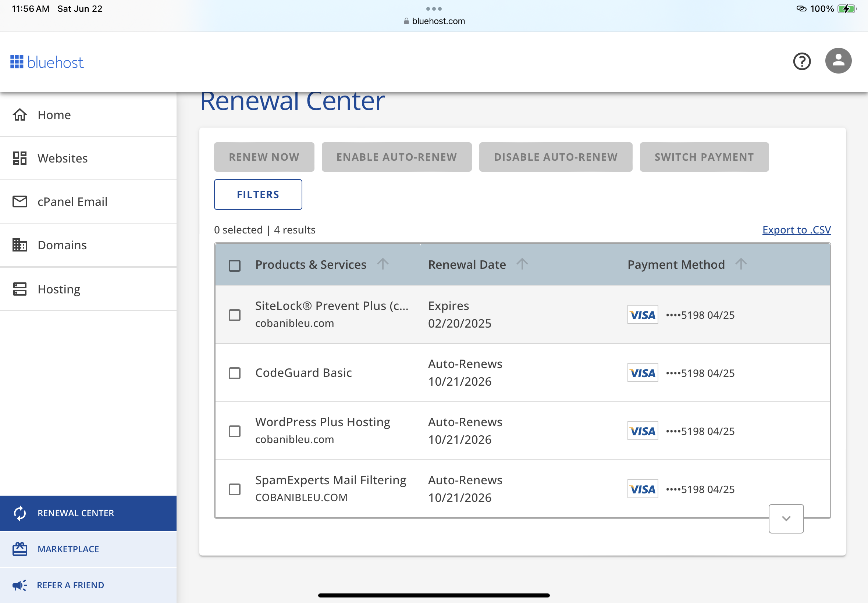The image size is (868, 603).
Task: Click the '0 selected | 4 results' text
Action: coord(264,230)
